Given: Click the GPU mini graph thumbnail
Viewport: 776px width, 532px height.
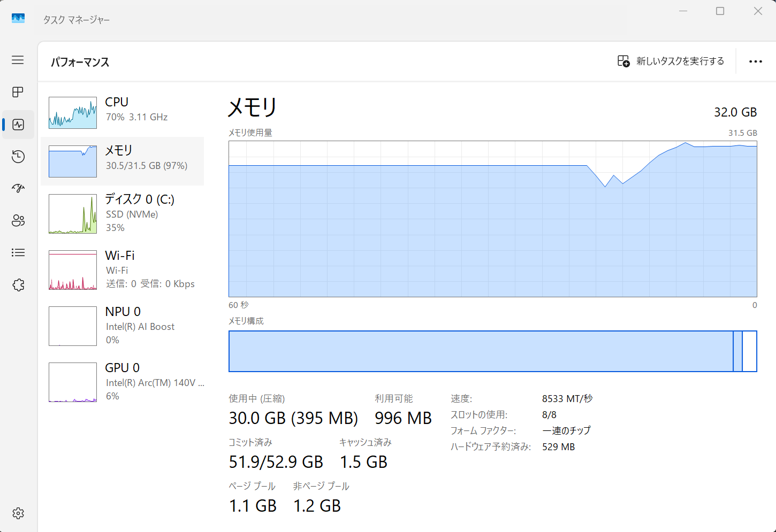Looking at the screenshot, I should [73, 382].
